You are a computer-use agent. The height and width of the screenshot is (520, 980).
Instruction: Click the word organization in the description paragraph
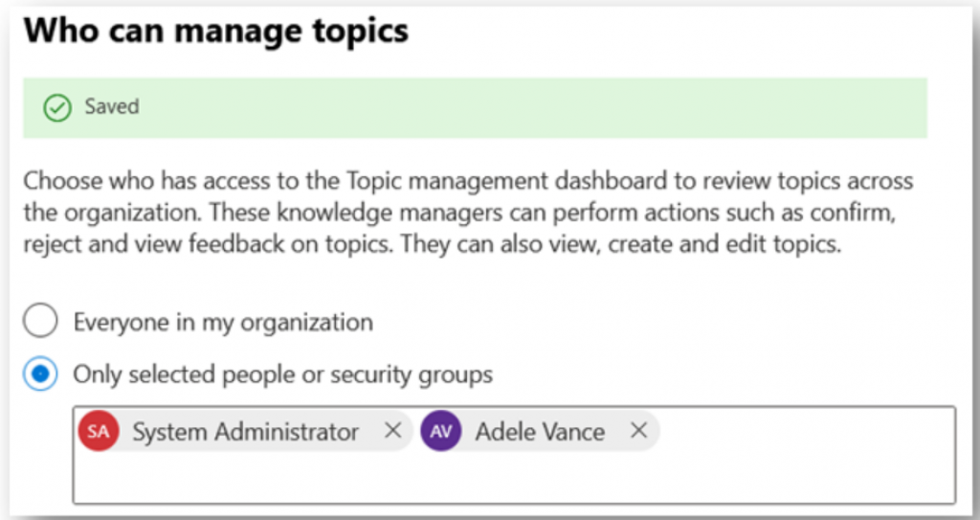(132, 214)
